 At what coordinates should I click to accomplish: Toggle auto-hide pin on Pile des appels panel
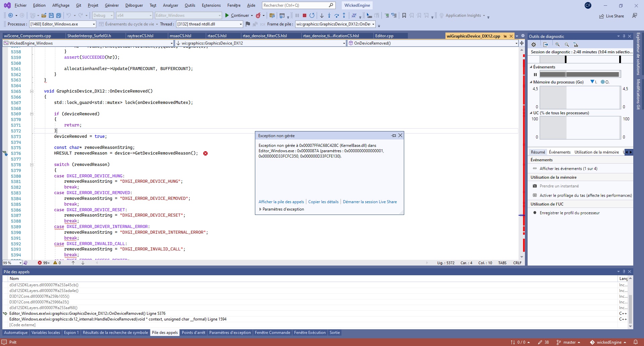pos(624,272)
